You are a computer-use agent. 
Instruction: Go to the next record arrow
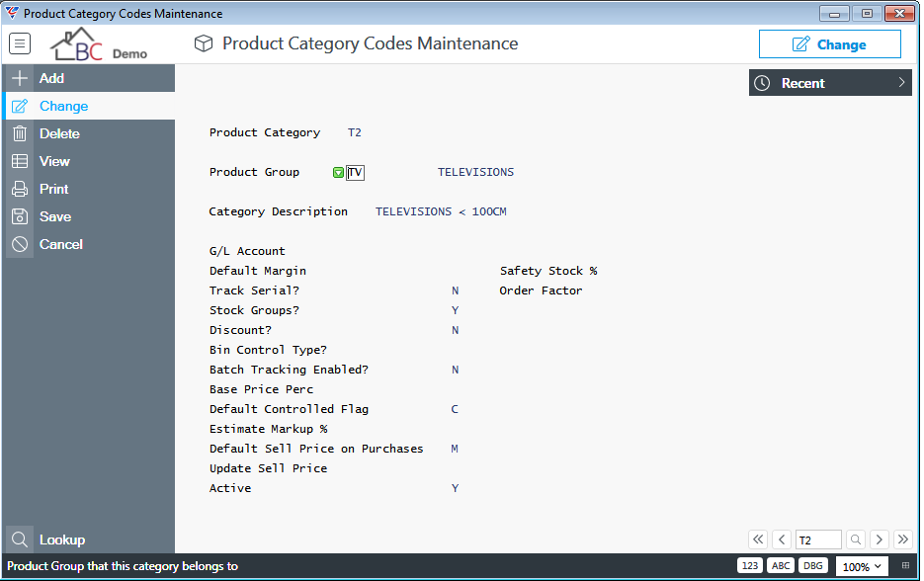point(879,539)
